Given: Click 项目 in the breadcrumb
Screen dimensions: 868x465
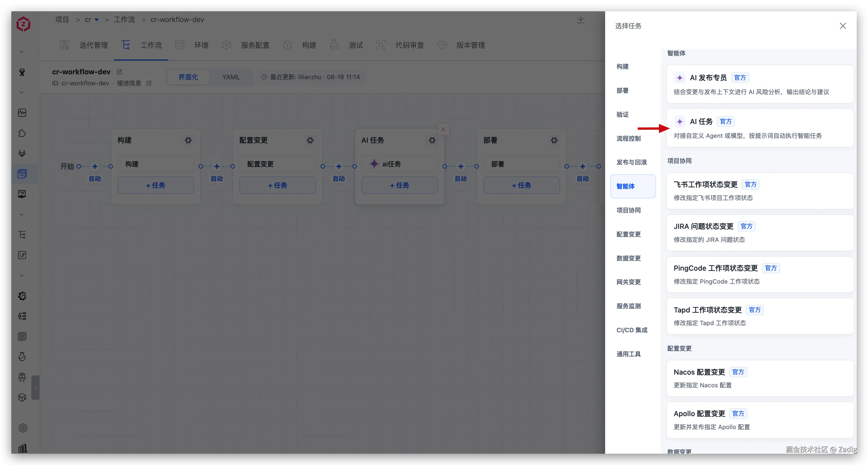Looking at the screenshot, I should (x=62, y=19).
